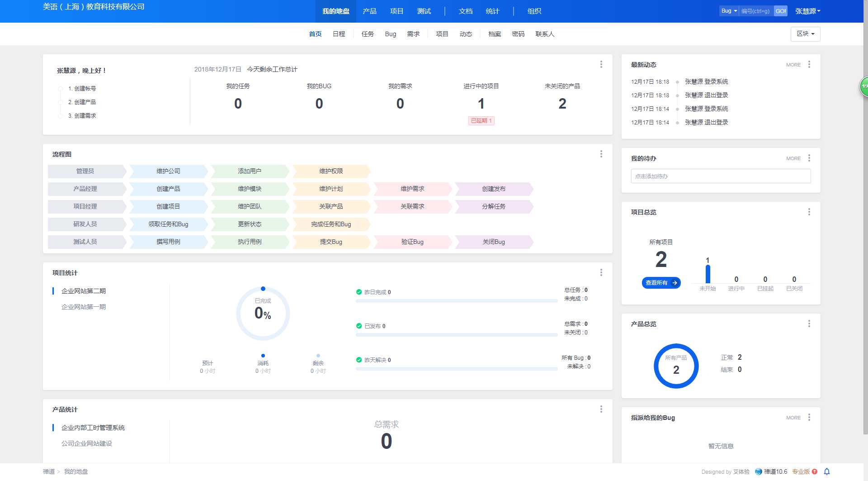Open 指派给我的Bug panel three-dot menu
Viewport: 868px width, 481px height.
(809, 417)
